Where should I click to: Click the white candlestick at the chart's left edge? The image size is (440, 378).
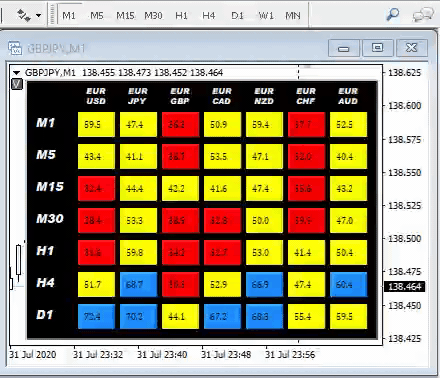click(x=18, y=260)
